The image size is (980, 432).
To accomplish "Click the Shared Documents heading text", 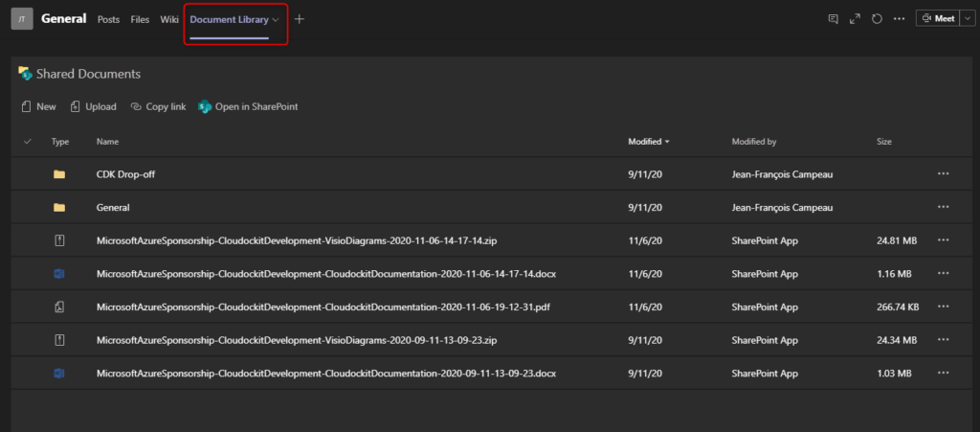I will pyautogui.click(x=88, y=74).
